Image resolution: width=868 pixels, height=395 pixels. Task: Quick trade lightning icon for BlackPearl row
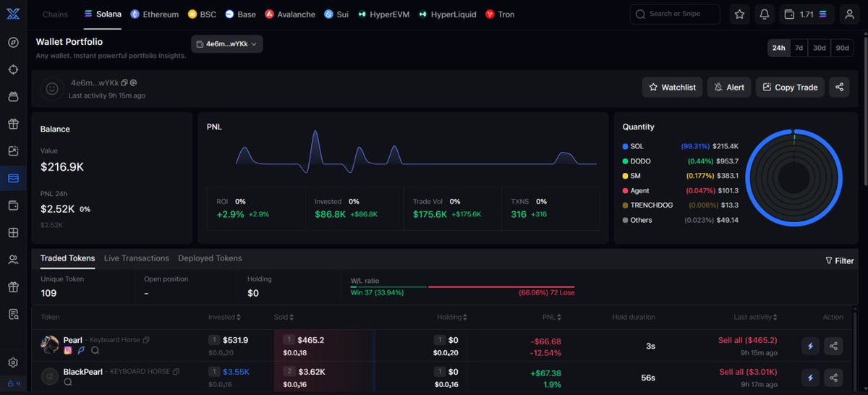(x=810, y=378)
